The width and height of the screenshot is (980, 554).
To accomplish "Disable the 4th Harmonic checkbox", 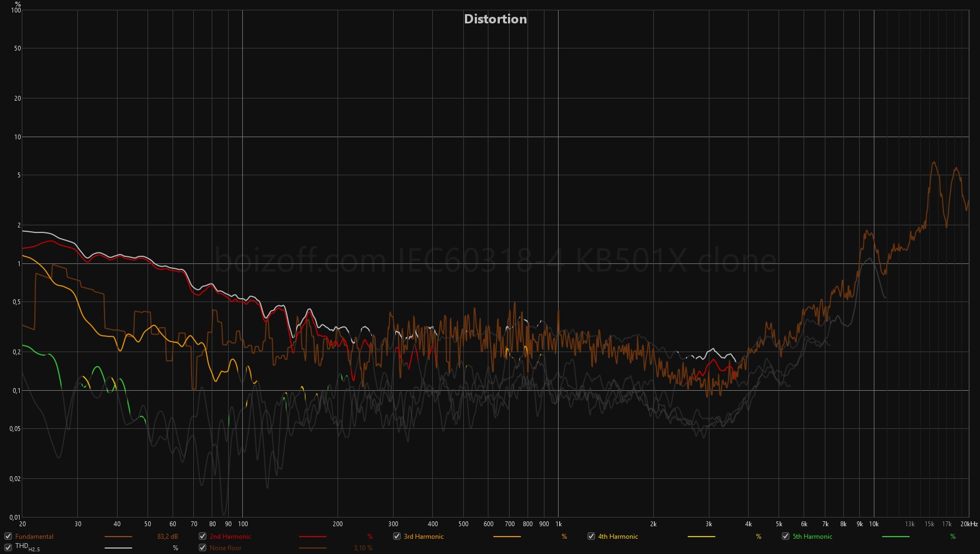I will 591,536.
